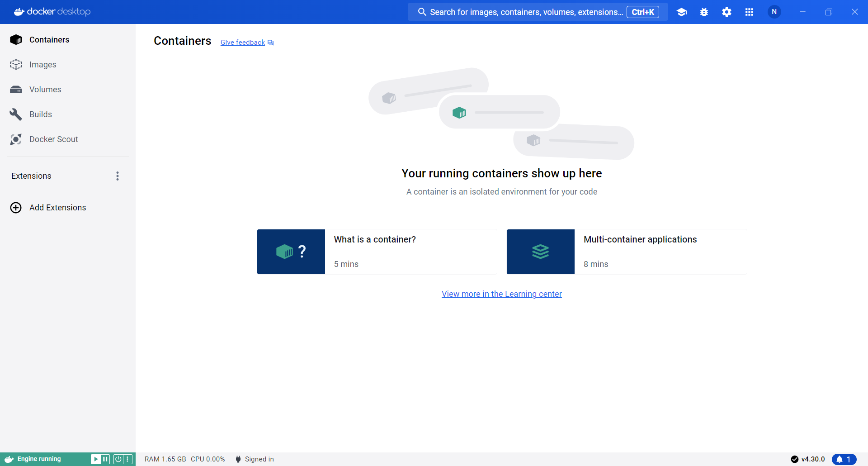Click the stacked layers thumbnail
Screen dimensions: 868x466
541,252
